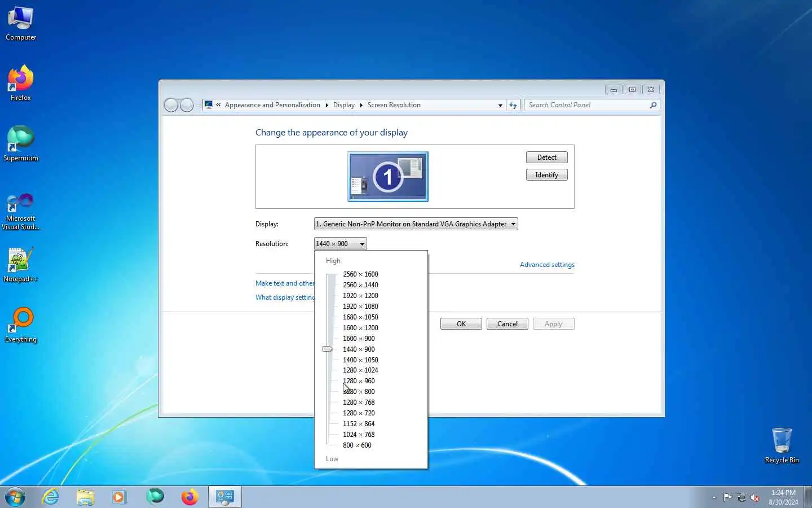Click the Show Desktop strip

click(x=807, y=497)
